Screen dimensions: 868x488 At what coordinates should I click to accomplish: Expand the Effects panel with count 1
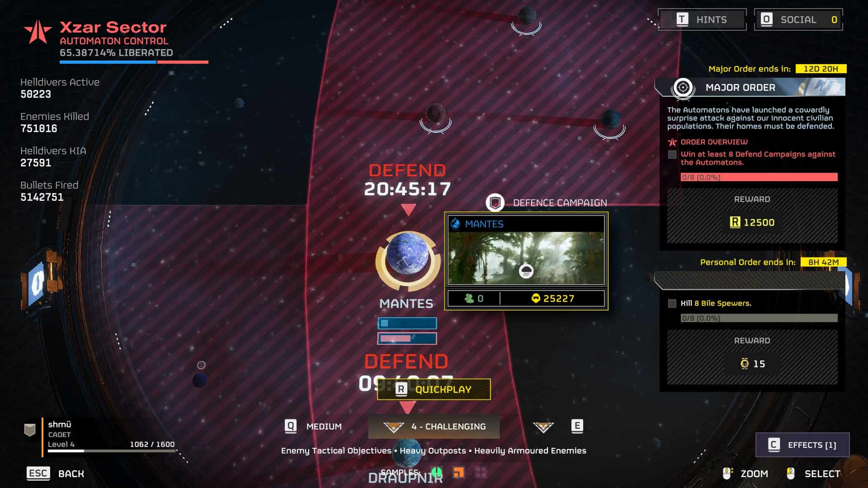802,445
